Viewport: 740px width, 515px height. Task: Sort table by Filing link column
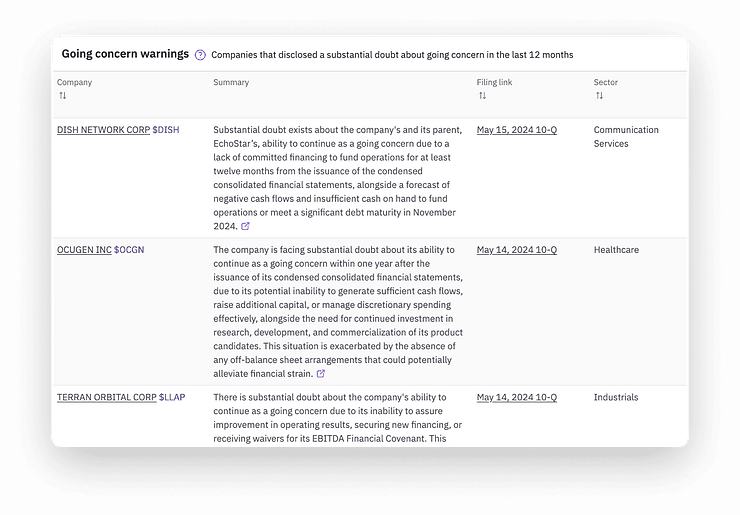pyautogui.click(x=482, y=96)
